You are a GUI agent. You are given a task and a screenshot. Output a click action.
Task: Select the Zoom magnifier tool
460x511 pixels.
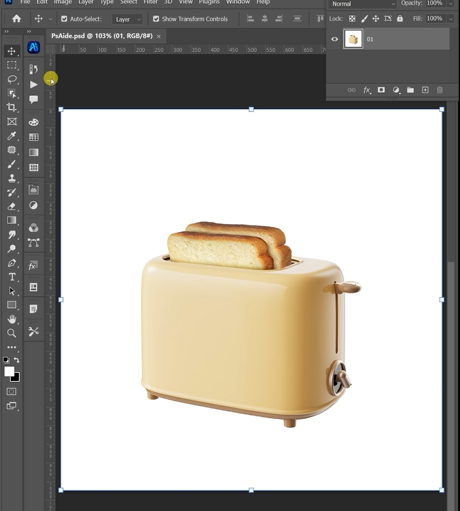[x=12, y=333]
